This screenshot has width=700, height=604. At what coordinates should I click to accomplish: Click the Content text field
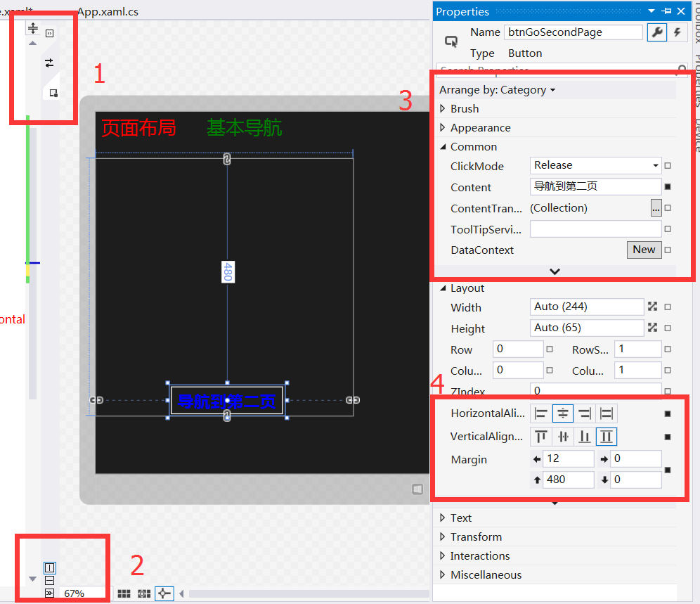tap(595, 187)
